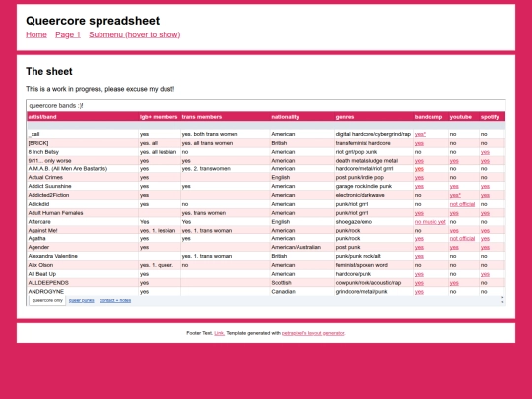Open petrapixel's layout generator link
The image size is (532, 399).
(313, 333)
